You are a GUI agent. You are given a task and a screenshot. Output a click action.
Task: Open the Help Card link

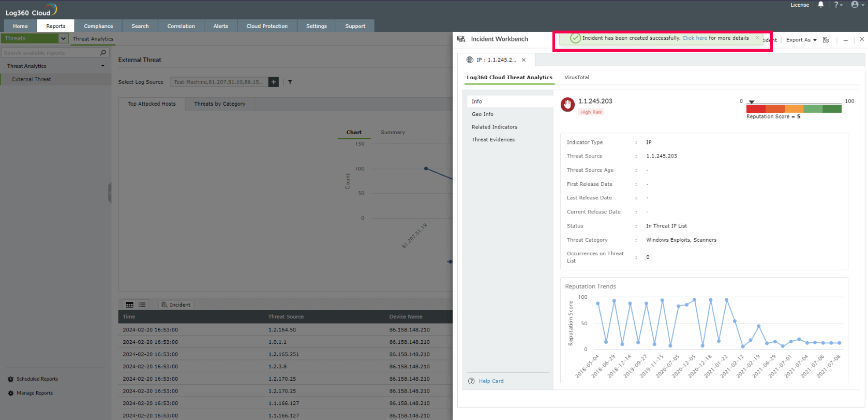491,381
